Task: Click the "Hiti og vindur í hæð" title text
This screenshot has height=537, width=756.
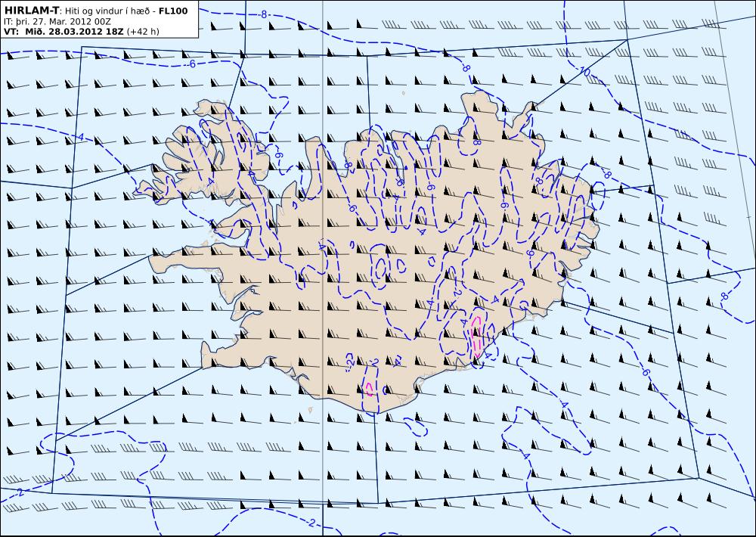Action: point(109,11)
